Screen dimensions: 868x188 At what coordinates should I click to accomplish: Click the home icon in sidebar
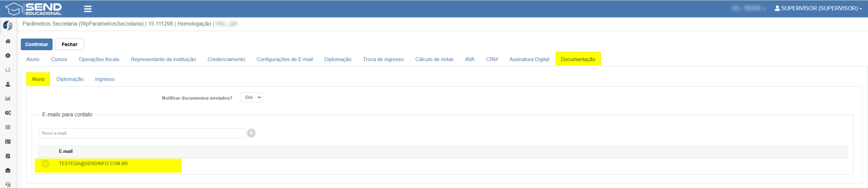[8, 41]
